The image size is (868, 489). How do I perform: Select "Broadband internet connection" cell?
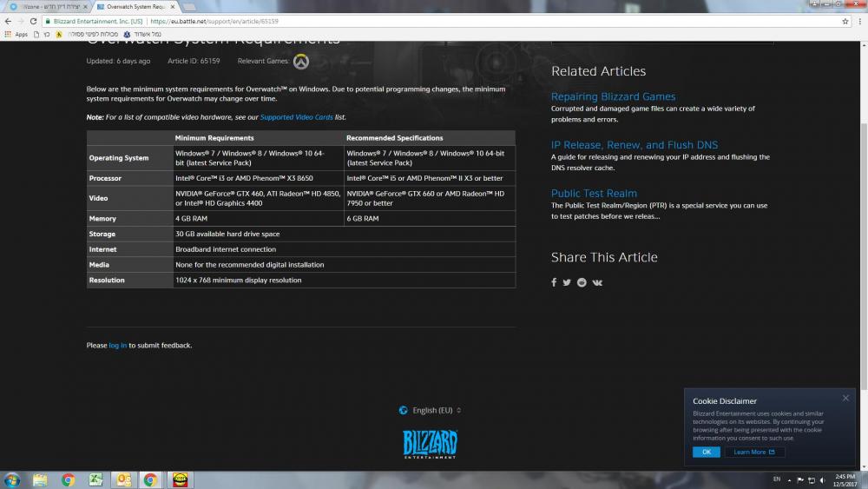click(345, 250)
